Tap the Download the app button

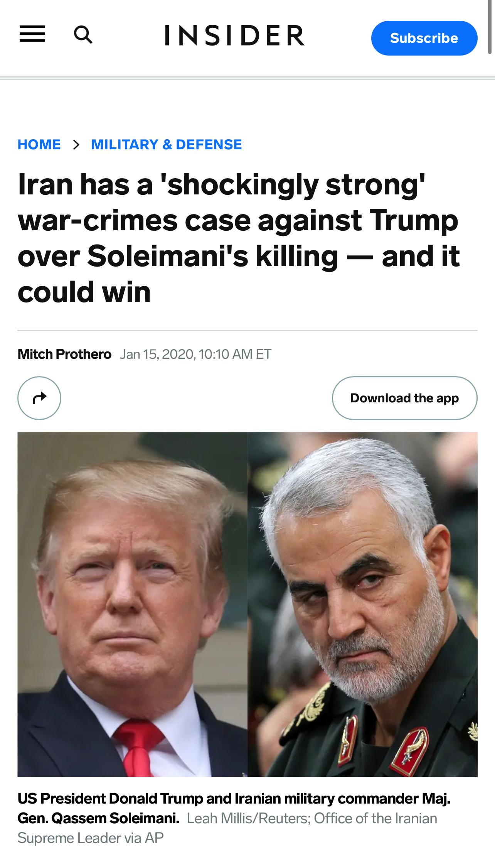(x=404, y=398)
